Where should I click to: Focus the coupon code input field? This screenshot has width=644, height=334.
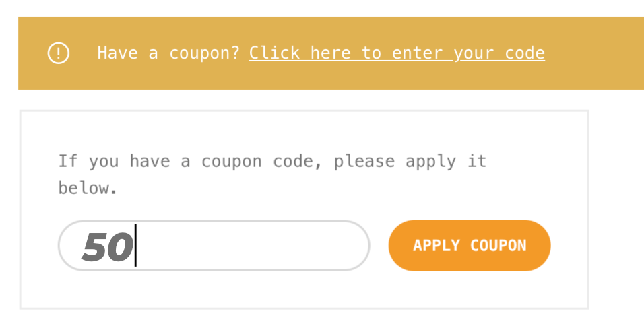click(x=214, y=246)
